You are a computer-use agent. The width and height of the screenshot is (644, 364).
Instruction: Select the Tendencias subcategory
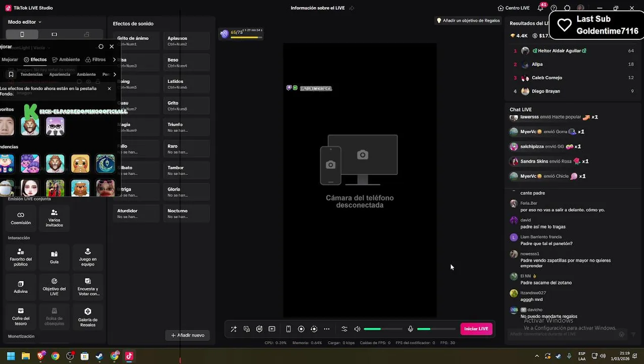pyautogui.click(x=31, y=74)
